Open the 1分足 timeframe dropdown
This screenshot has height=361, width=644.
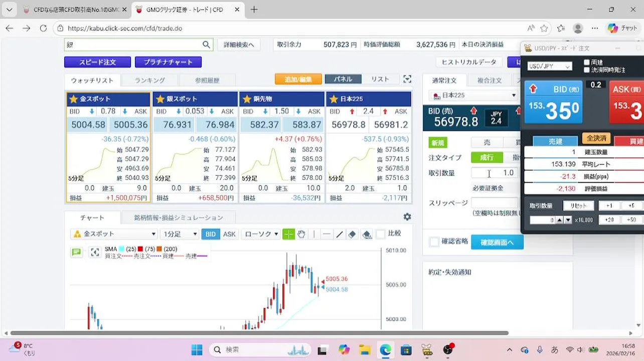[x=180, y=234]
